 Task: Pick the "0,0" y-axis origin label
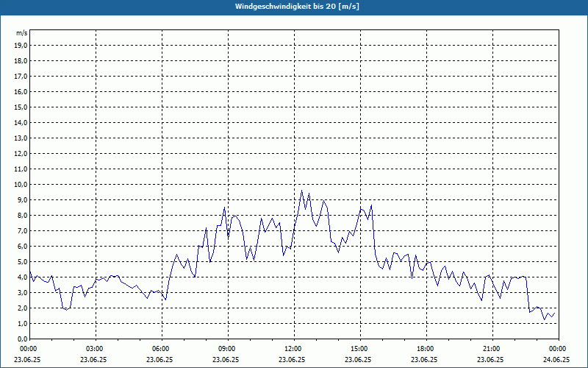pyautogui.click(x=22, y=339)
